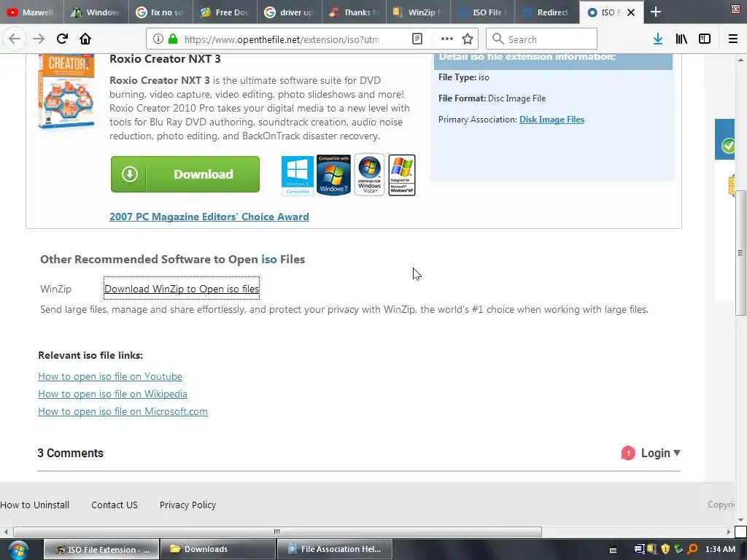This screenshot has height=560, width=747.
Task: Switch to the Window tab
Action: pos(96,12)
